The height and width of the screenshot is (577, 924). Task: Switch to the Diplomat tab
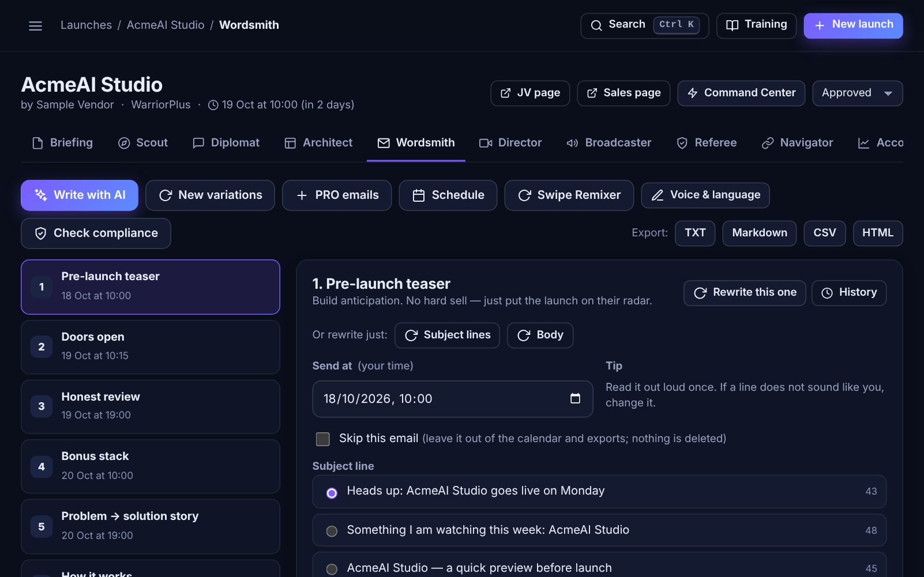click(226, 143)
